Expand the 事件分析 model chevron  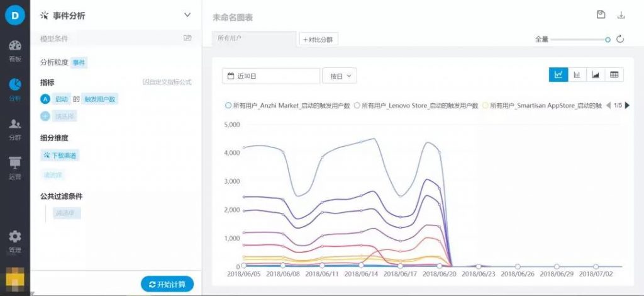(x=187, y=15)
